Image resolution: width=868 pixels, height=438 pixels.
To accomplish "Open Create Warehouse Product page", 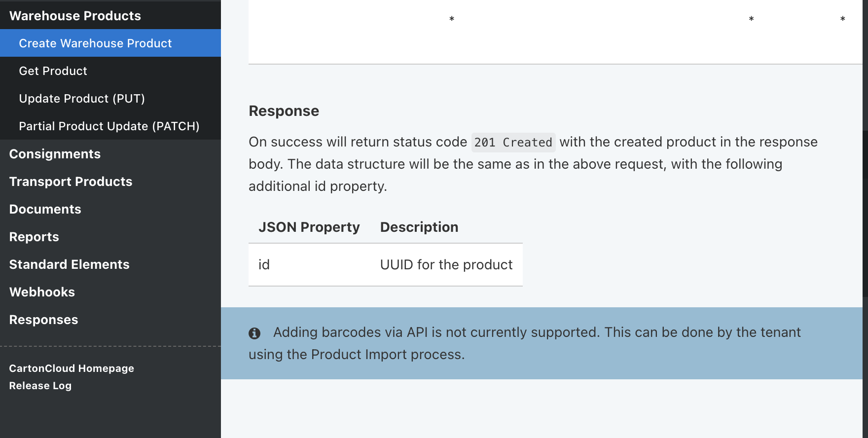I will (x=95, y=43).
